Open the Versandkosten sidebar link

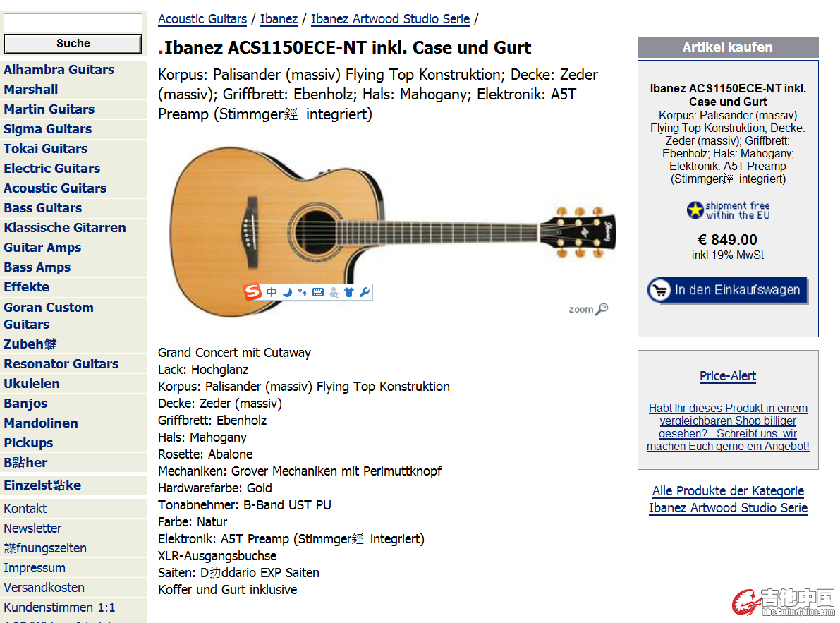(44, 588)
